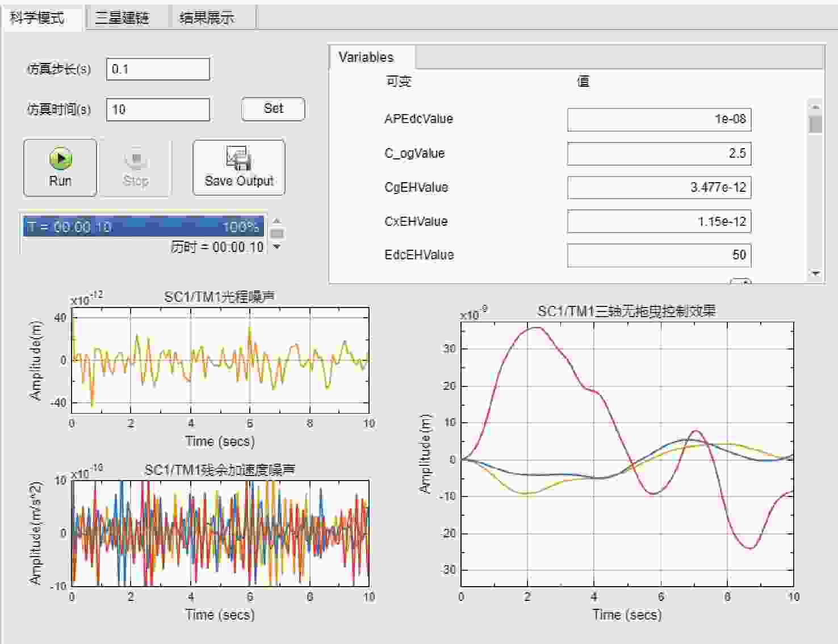This screenshot has width=838, height=644.
Task: Click the green Run play icon
Action: point(60,159)
